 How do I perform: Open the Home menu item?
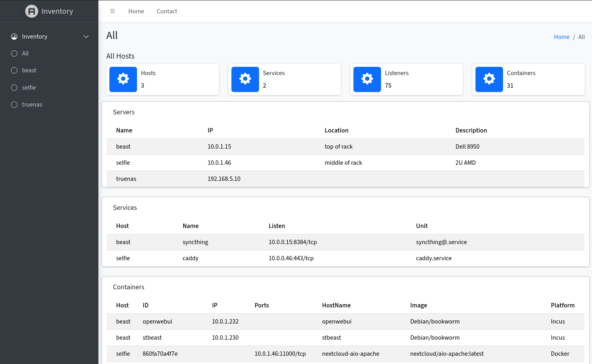(136, 11)
